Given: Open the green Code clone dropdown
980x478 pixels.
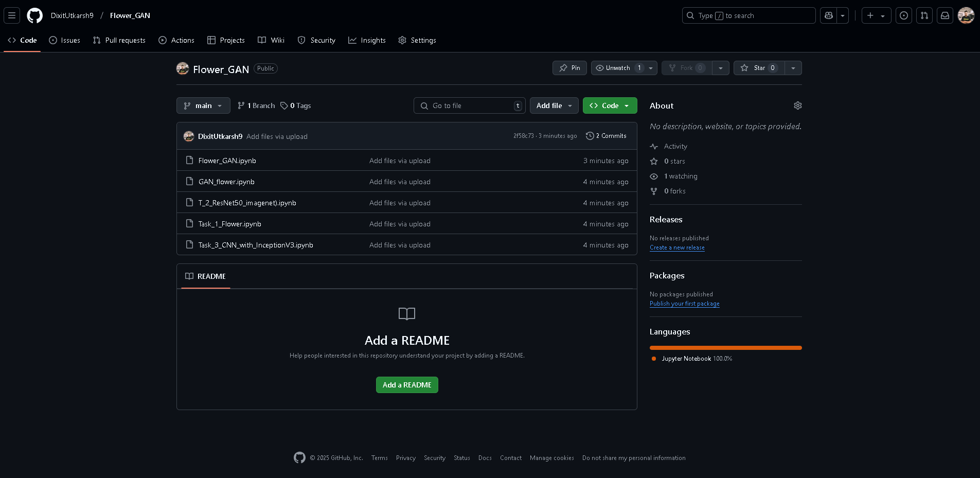Looking at the screenshot, I should pos(610,105).
